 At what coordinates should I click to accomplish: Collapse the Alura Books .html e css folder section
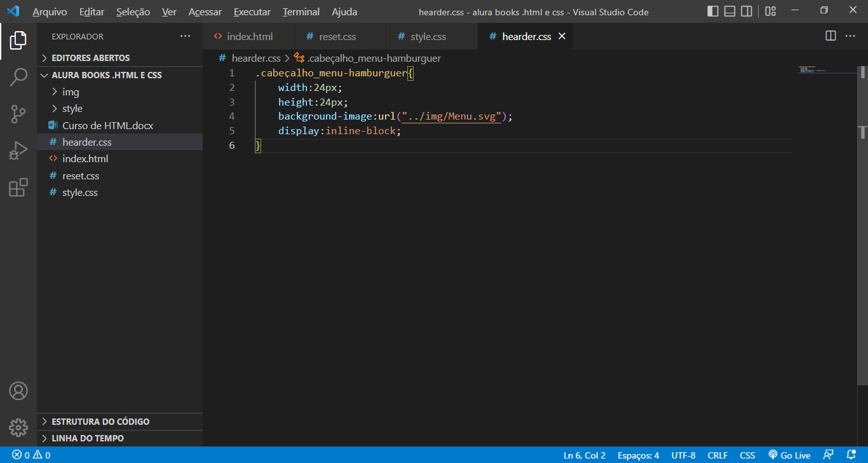point(119,75)
